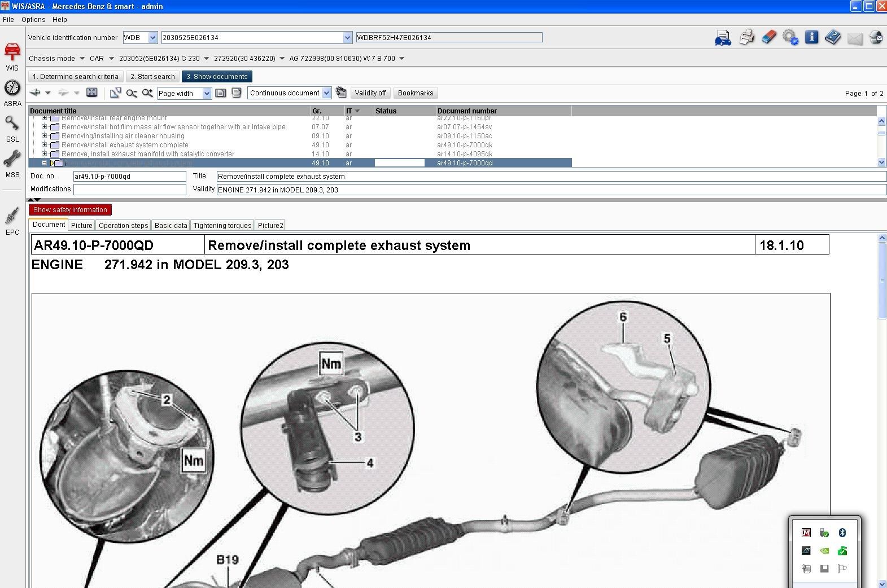Open the 203052 C 230 model dropdown
Image resolution: width=887 pixels, height=588 pixels.
[206, 59]
